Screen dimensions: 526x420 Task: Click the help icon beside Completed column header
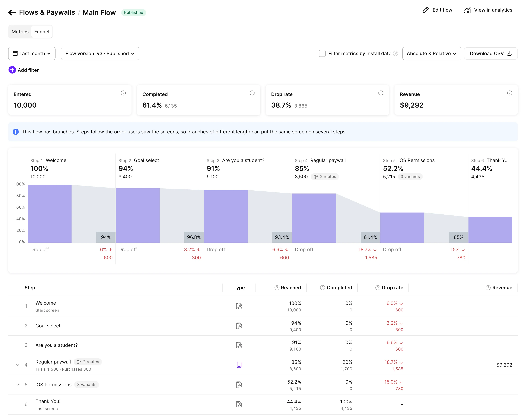(322, 288)
